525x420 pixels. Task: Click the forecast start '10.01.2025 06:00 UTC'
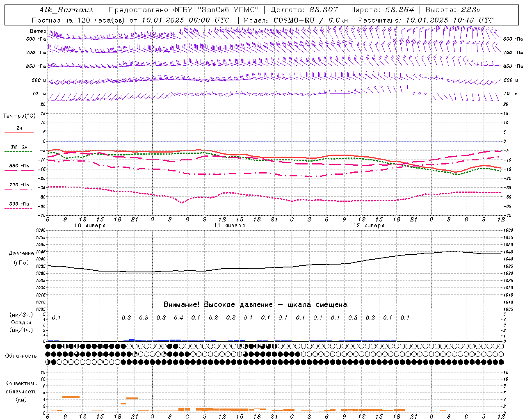click(x=185, y=20)
